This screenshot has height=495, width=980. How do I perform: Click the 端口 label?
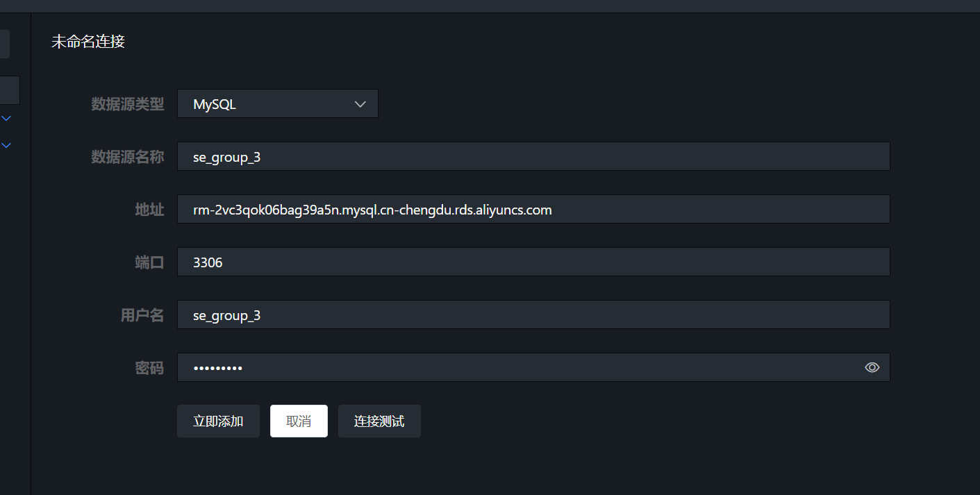point(149,262)
